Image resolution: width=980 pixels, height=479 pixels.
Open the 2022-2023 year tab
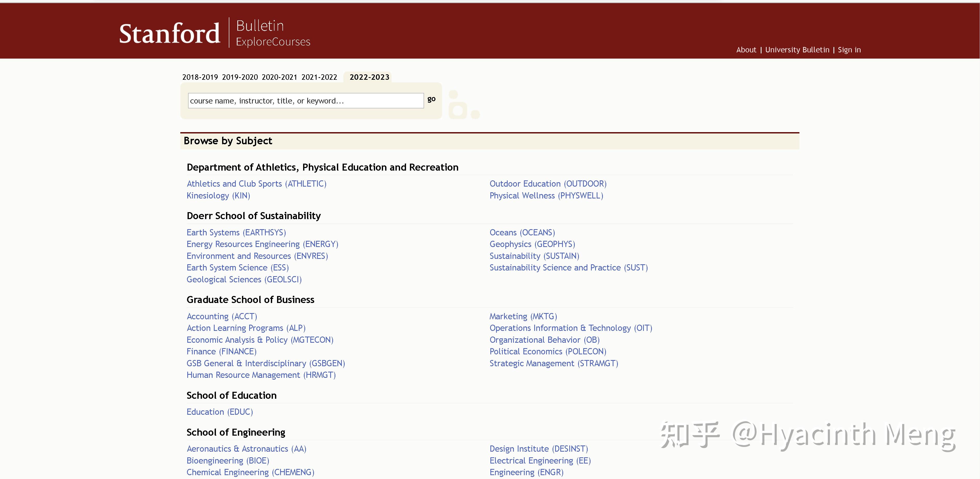(369, 77)
